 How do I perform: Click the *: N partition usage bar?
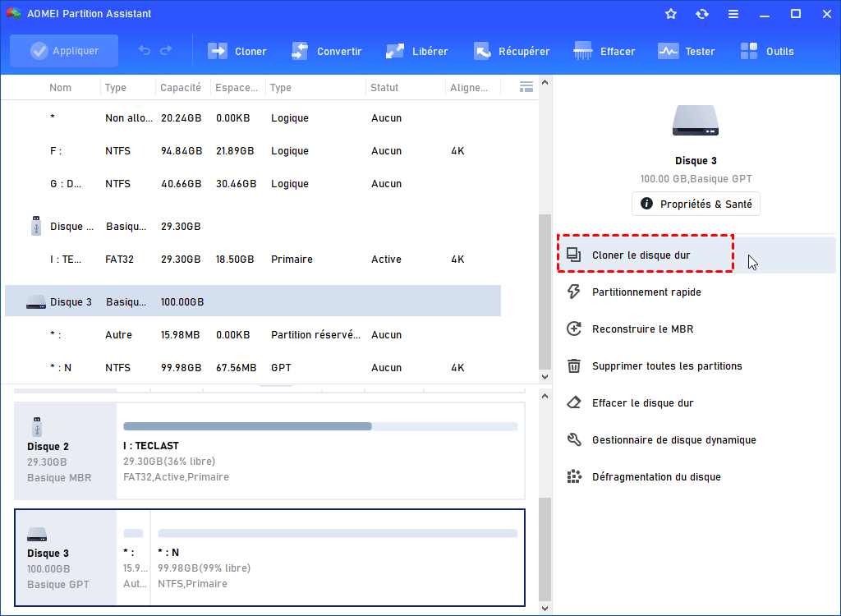(x=338, y=533)
